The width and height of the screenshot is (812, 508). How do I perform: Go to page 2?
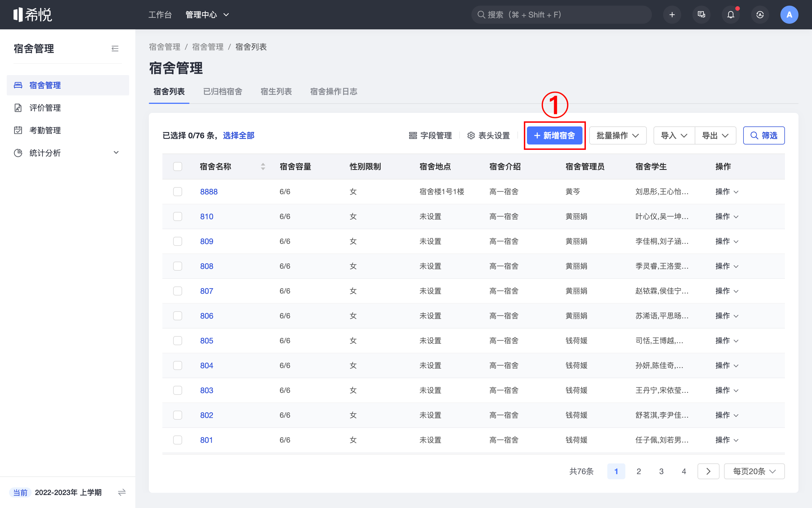pyautogui.click(x=639, y=471)
